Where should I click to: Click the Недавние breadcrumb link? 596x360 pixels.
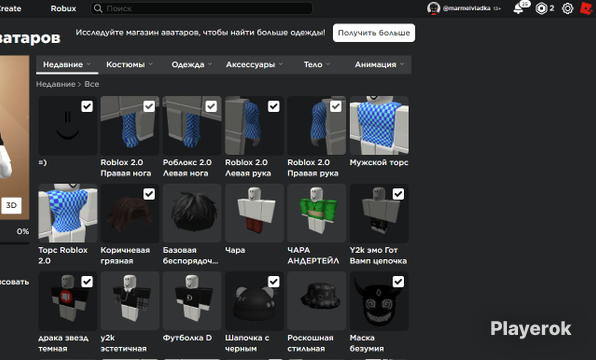(x=55, y=84)
